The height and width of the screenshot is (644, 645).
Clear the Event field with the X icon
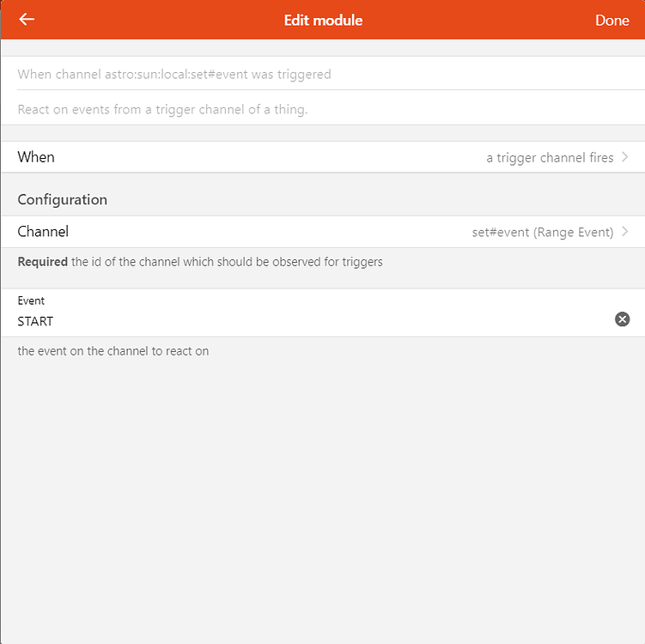pyautogui.click(x=623, y=319)
